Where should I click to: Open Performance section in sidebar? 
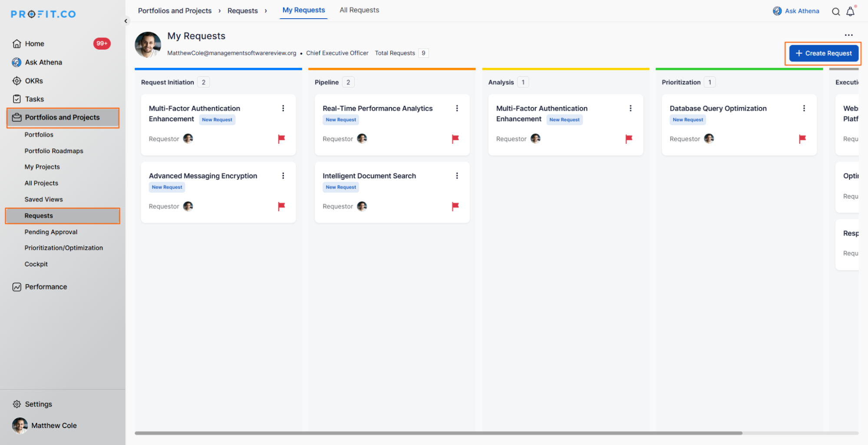click(46, 287)
